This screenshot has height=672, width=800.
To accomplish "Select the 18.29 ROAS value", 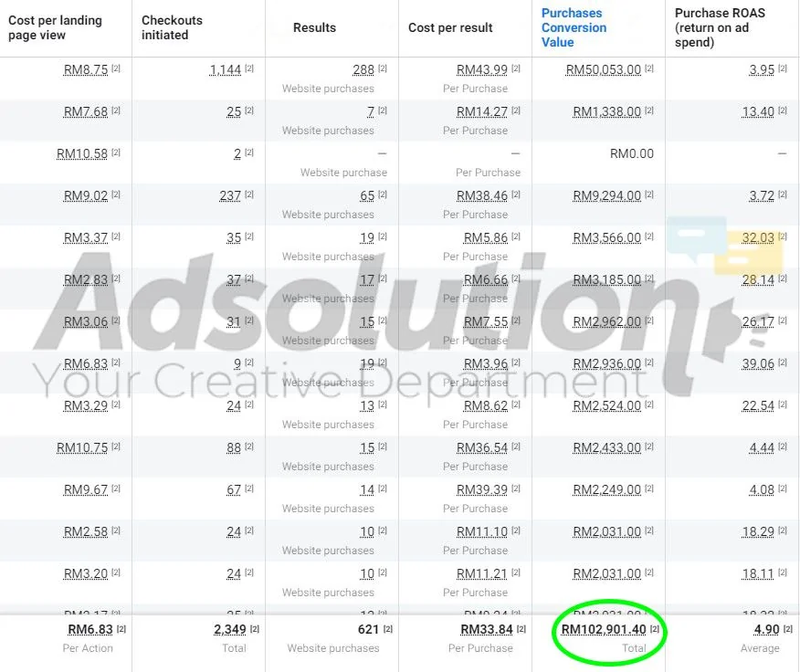I will [758, 531].
